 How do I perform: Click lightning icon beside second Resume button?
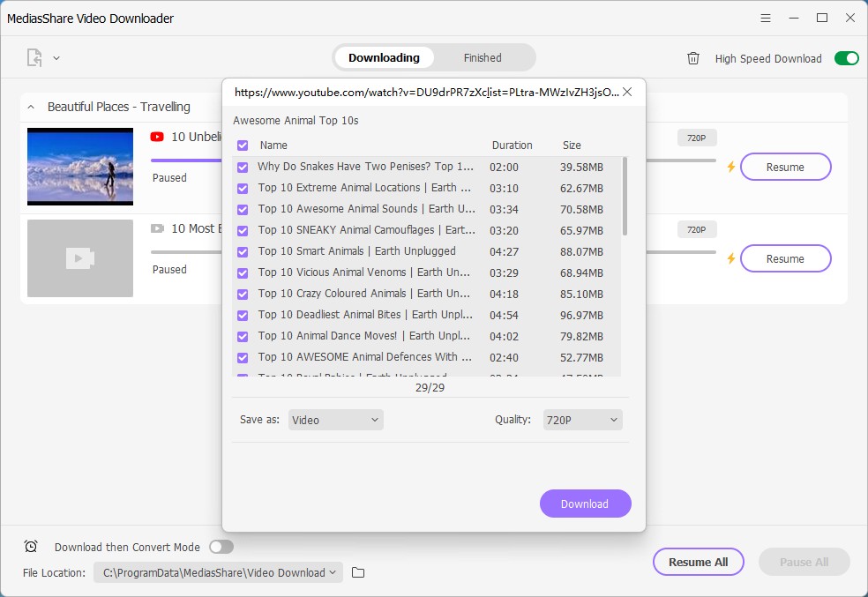pos(730,258)
